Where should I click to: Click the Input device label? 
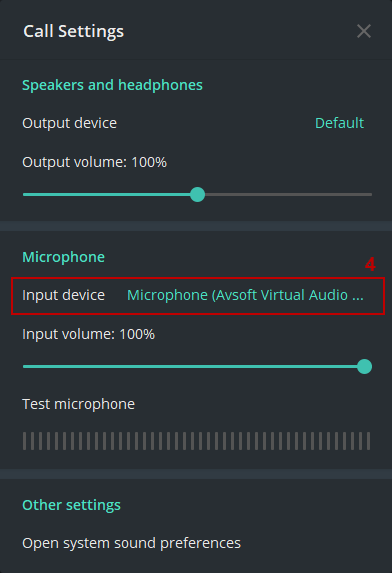click(64, 295)
